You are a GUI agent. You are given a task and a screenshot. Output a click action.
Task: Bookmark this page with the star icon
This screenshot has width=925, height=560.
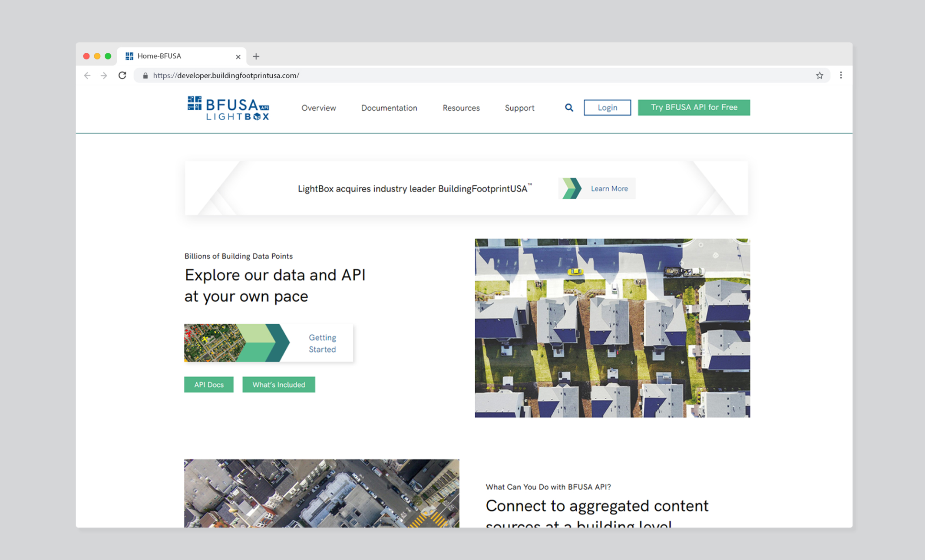819,76
